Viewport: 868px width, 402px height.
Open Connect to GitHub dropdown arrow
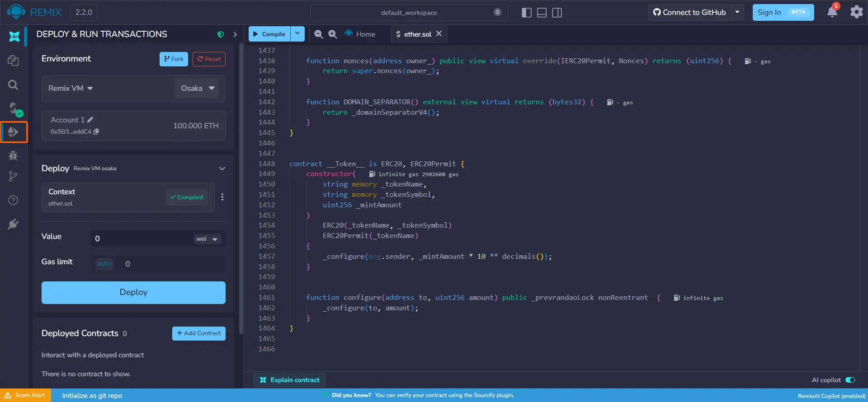click(x=737, y=12)
